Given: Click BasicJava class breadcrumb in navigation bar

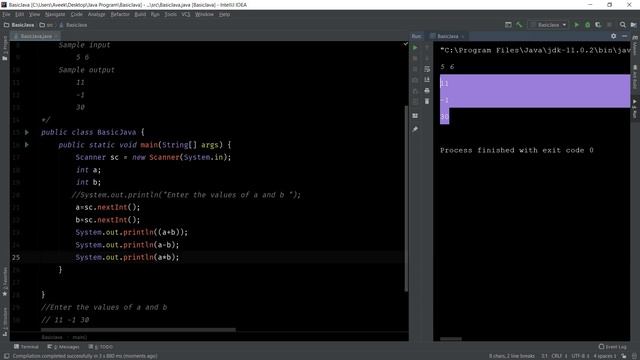Looking at the screenshot, I should point(73,25).
